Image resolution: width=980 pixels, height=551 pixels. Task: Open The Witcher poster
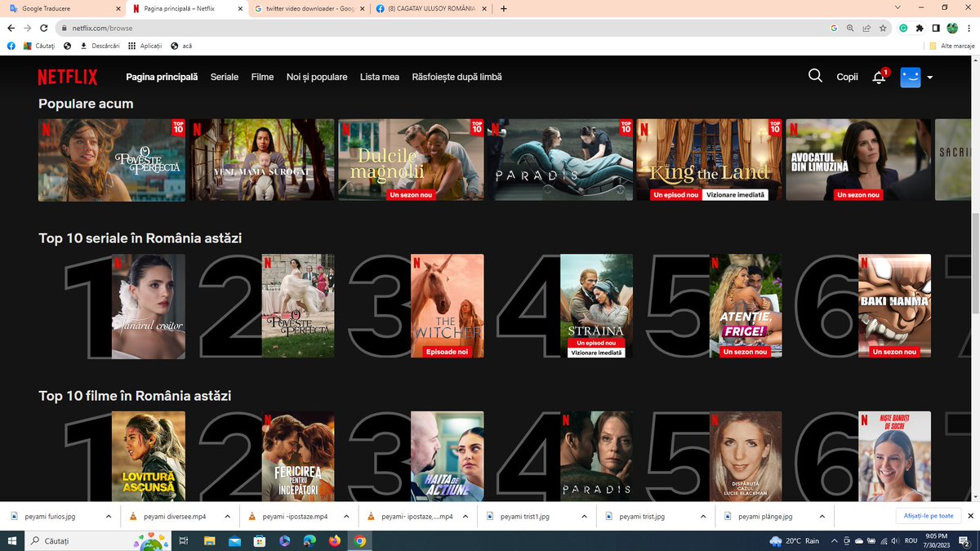[x=448, y=306]
